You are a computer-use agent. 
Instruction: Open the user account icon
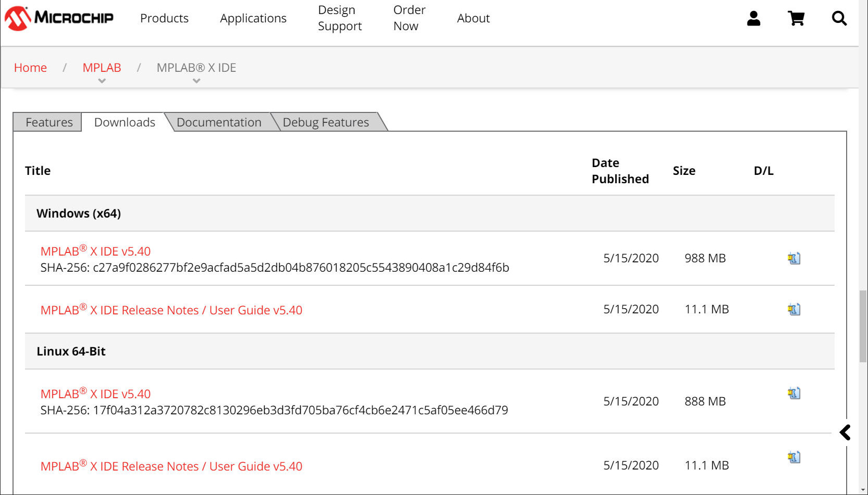click(753, 18)
